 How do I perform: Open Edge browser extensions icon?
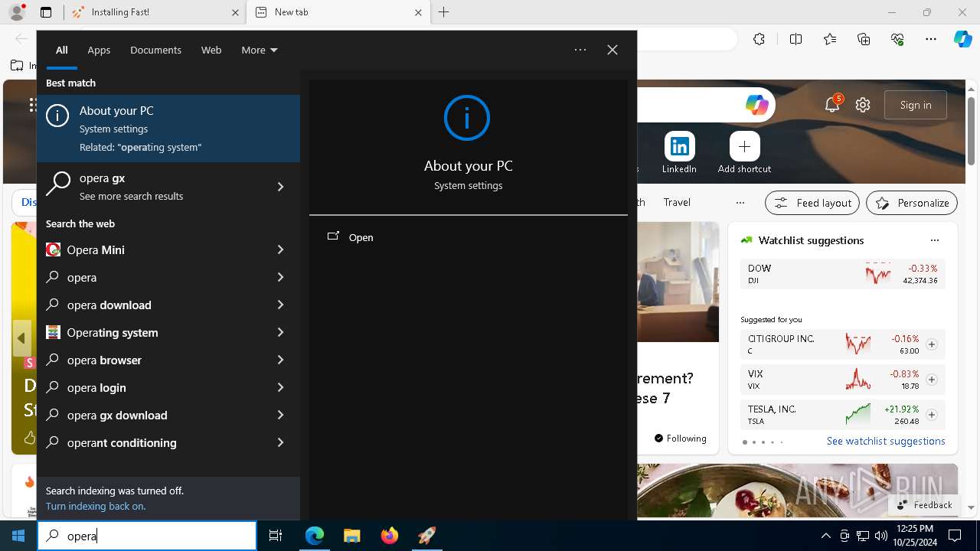(759, 39)
